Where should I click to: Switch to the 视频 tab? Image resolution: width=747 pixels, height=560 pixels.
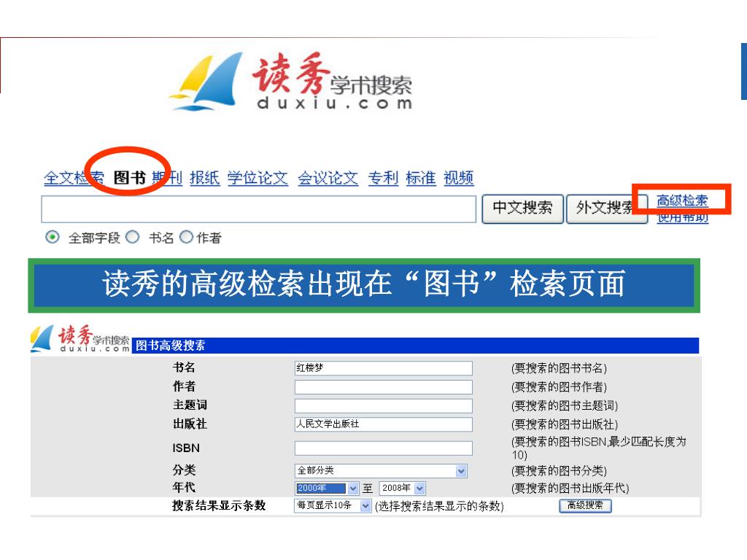(459, 178)
